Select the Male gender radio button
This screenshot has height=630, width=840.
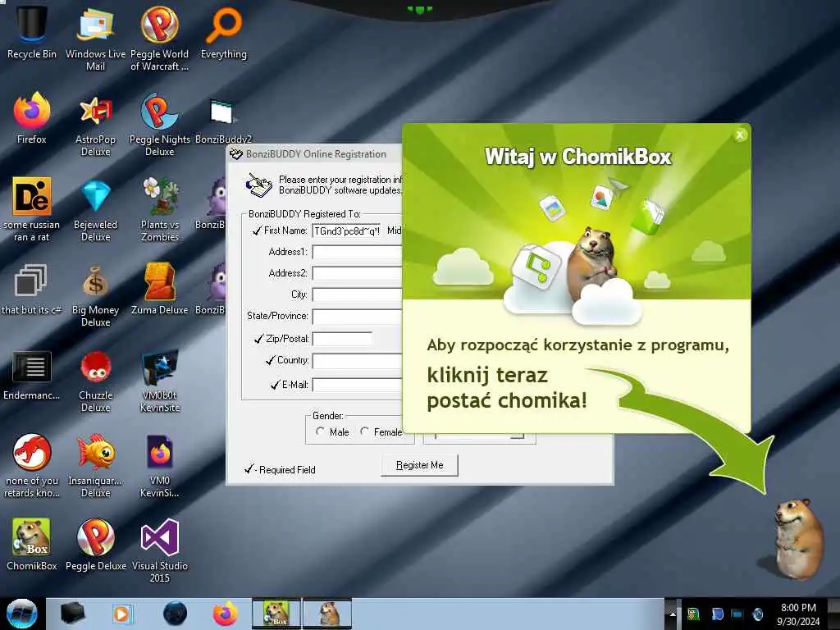click(321, 431)
